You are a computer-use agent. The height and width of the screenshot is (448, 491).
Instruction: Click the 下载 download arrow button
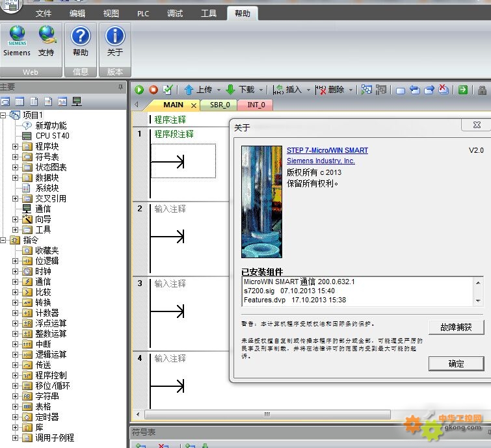pos(240,90)
